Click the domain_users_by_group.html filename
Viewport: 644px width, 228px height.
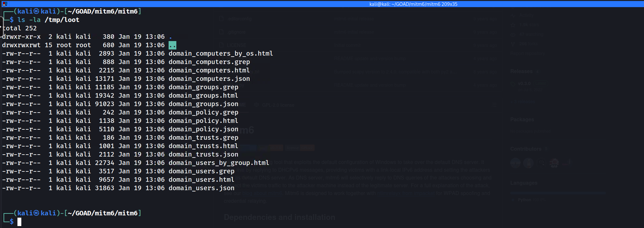click(x=219, y=163)
